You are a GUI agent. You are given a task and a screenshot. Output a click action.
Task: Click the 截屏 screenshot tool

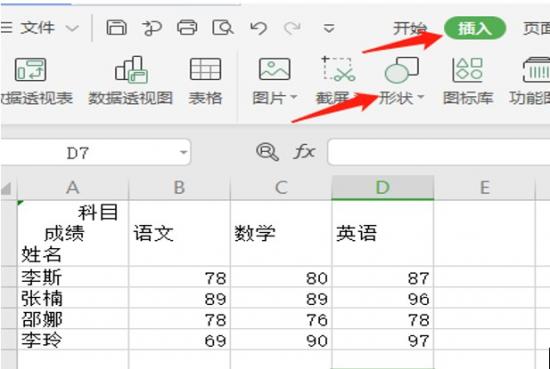coord(337,81)
